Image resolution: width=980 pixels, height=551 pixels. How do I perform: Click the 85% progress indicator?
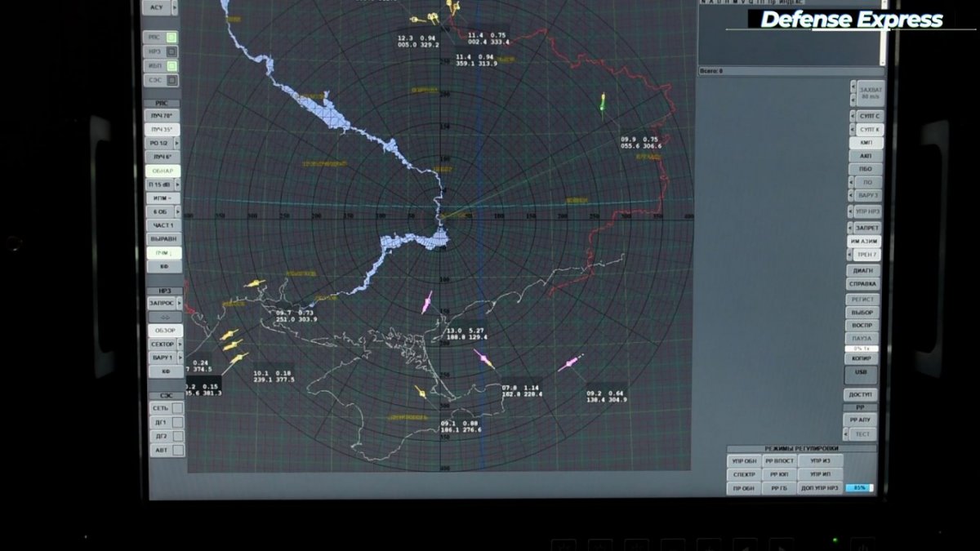coord(859,488)
